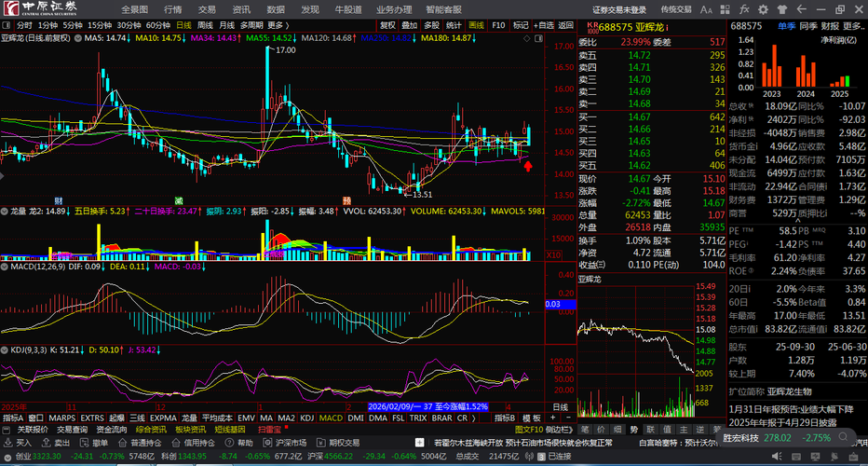Click 证券交易未登录 login link
The height and width of the screenshot is (466, 868).
[x=619, y=9]
